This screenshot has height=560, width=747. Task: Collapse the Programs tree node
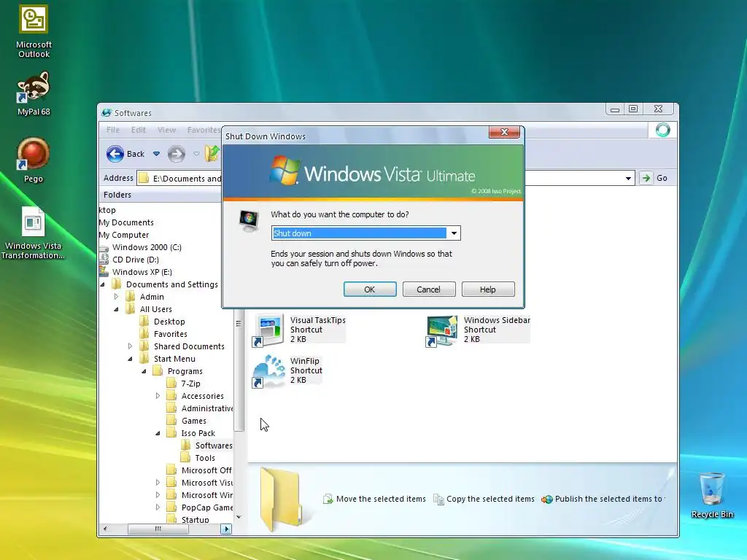[144, 371]
